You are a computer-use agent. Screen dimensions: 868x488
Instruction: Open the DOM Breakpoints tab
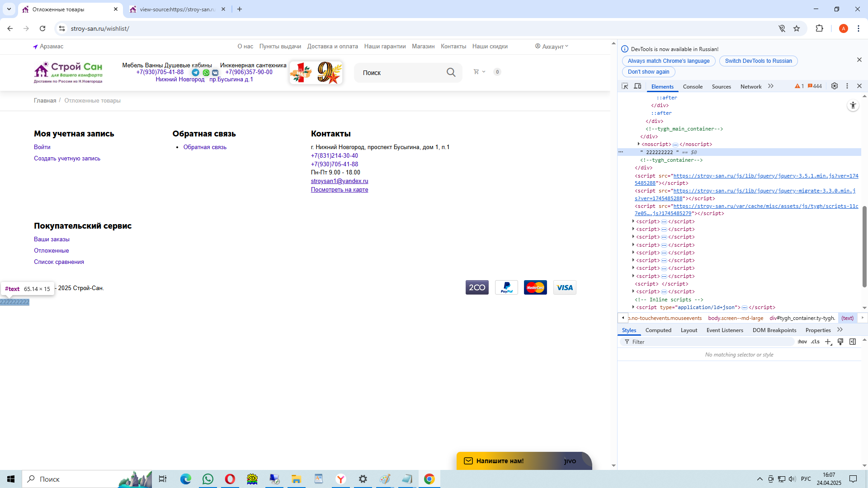(774, 330)
